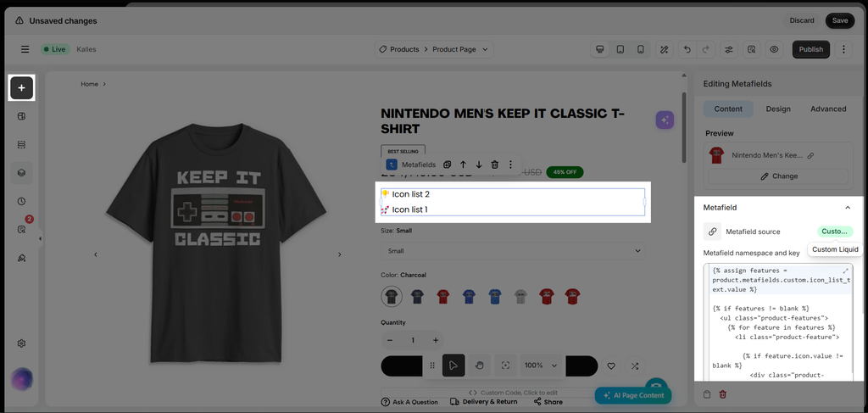Click the AI Page Content button
The width and height of the screenshot is (868, 413).
(x=633, y=395)
